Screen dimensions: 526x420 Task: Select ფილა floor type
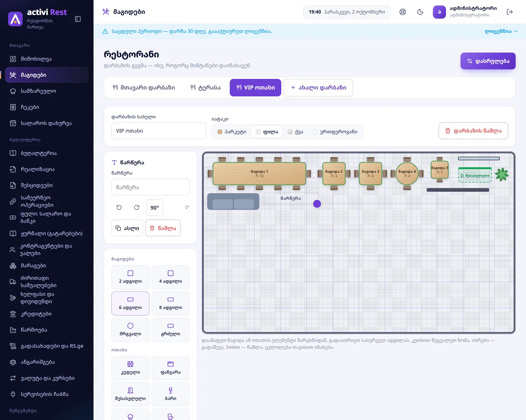pyautogui.click(x=267, y=132)
